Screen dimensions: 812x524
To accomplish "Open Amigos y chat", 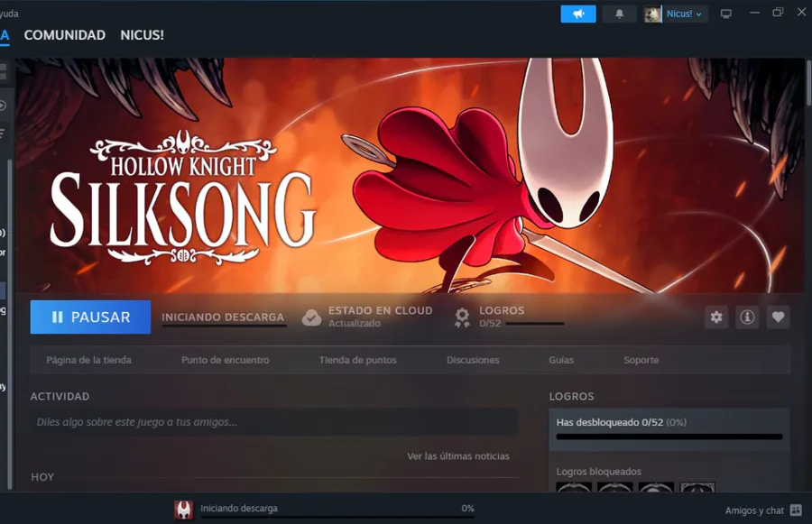I will (763, 510).
